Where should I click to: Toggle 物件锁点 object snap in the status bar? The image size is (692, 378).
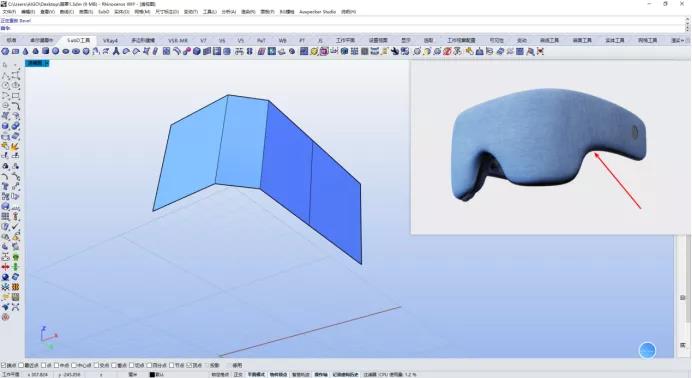point(278,374)
